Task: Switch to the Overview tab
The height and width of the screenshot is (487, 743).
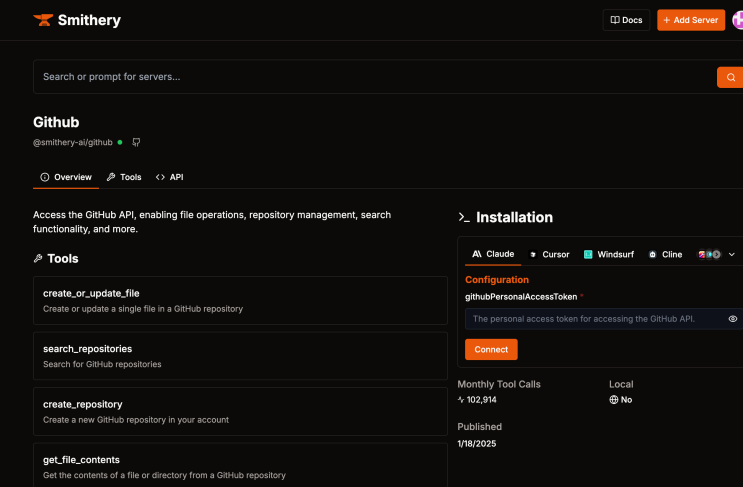Action: pos(66,177)
